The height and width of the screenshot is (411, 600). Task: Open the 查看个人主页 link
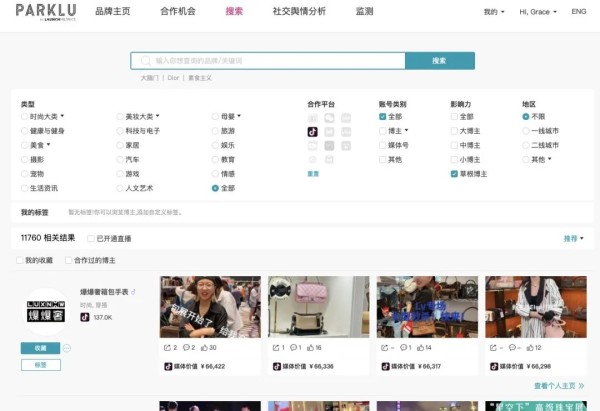559,386
